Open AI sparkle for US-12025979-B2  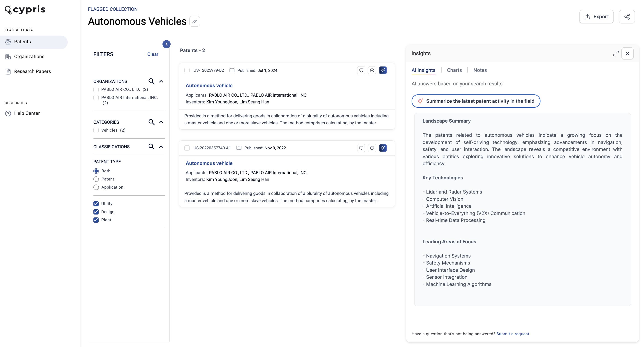tap(383, 70)
